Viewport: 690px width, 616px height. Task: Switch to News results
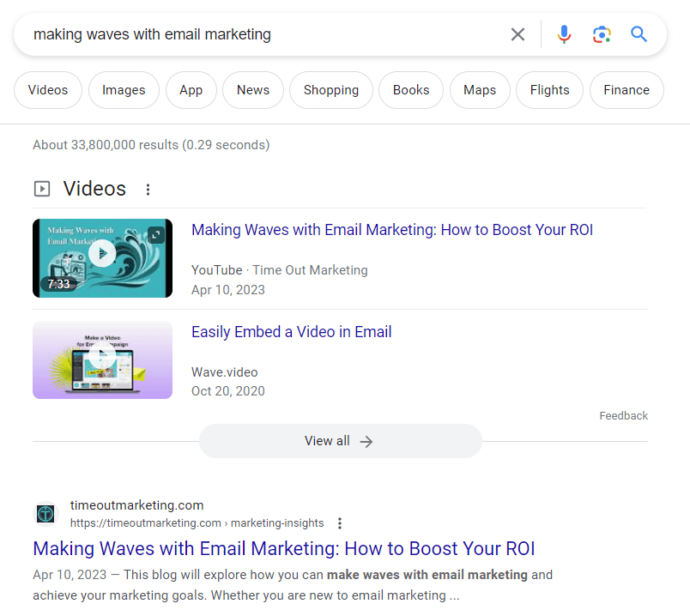[253, 90]
